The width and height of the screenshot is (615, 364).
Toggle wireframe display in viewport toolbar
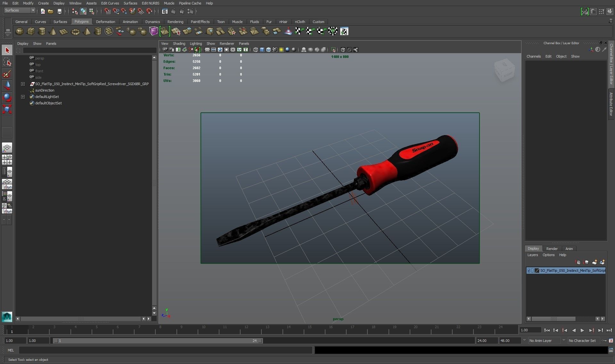point(256,50)
